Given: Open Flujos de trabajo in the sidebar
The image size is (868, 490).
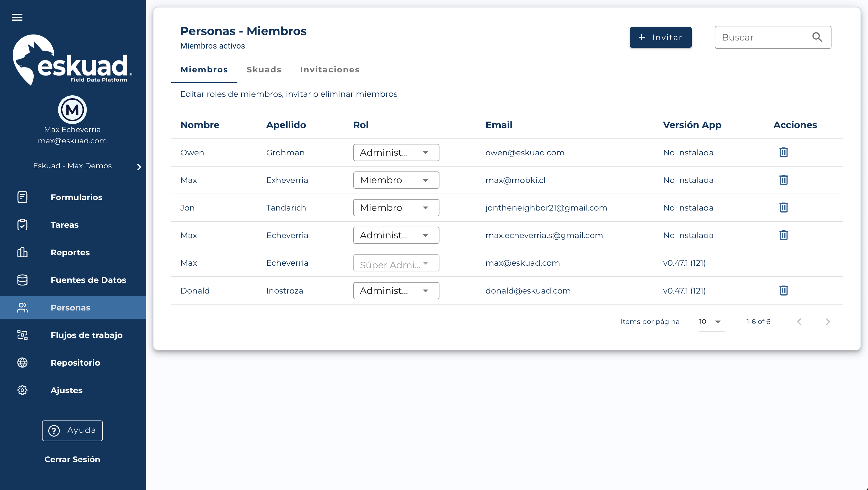Looking at the screenshot, I should coord(73,335).
